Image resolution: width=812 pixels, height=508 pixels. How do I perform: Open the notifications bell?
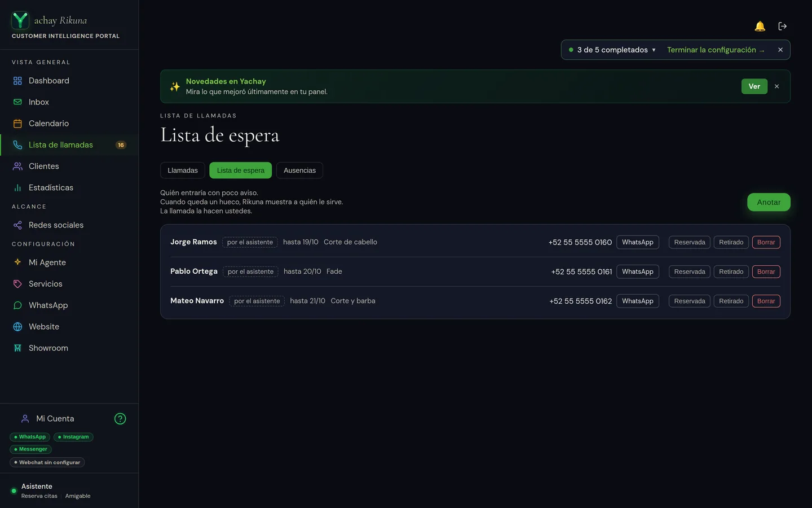(760, 26)
